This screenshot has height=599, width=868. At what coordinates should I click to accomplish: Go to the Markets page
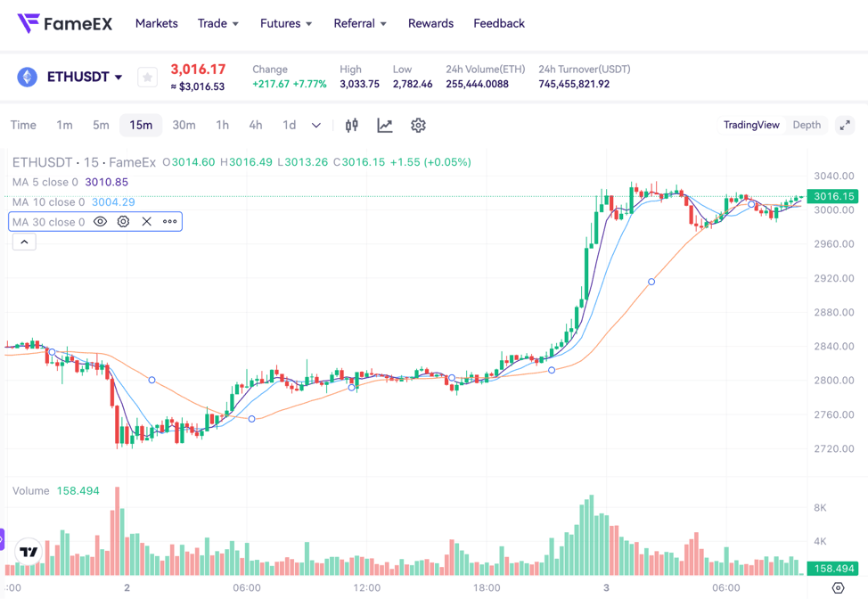coord(157,24)
